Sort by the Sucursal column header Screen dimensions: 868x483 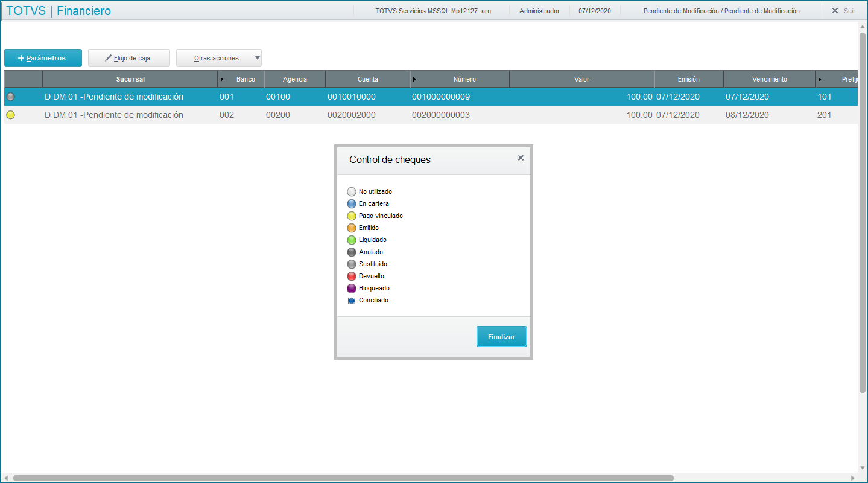click(130, 79)
